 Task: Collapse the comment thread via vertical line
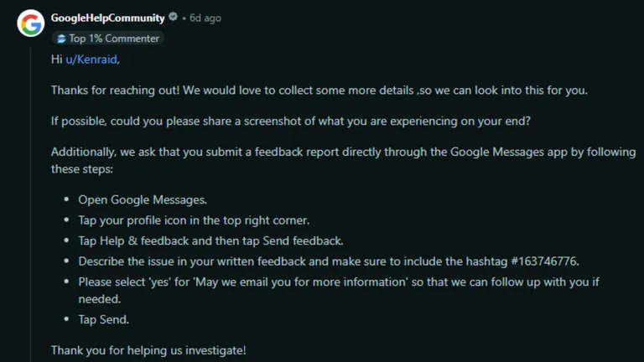[x=30, y=204]
